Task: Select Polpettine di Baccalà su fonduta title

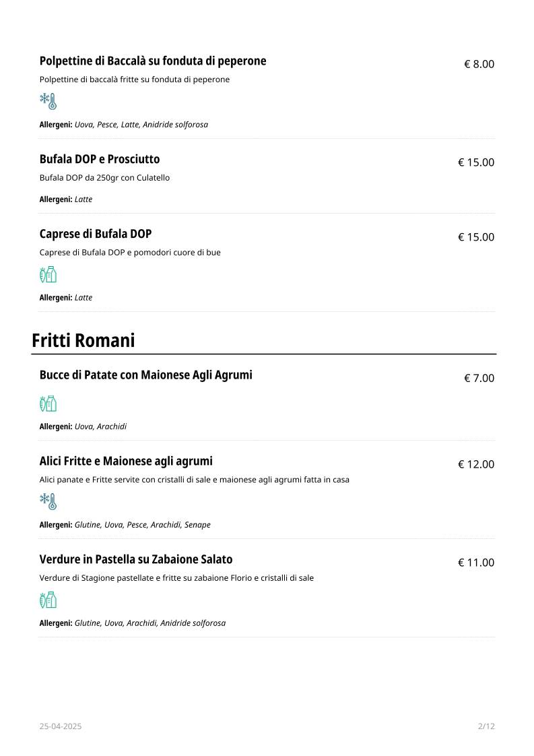Action: (153, 61)
